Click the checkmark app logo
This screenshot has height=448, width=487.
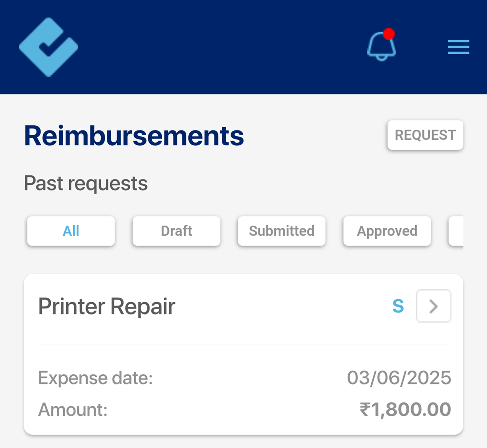coord(49,47)
